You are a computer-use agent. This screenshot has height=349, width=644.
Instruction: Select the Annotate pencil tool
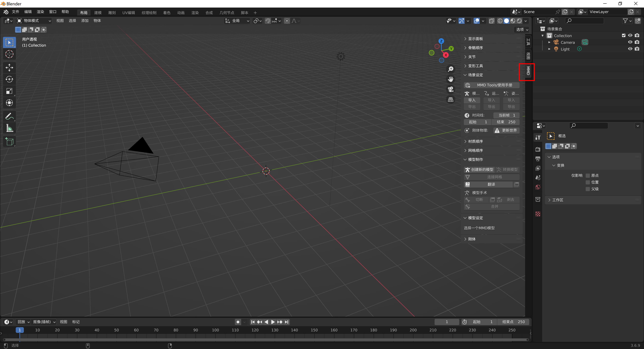click(x=9, y=116)
